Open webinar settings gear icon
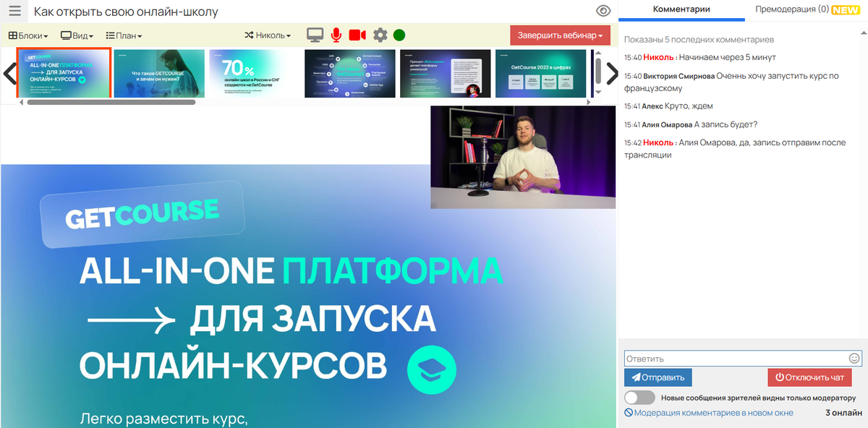This screenshot has height=428, width=868. 380,35
